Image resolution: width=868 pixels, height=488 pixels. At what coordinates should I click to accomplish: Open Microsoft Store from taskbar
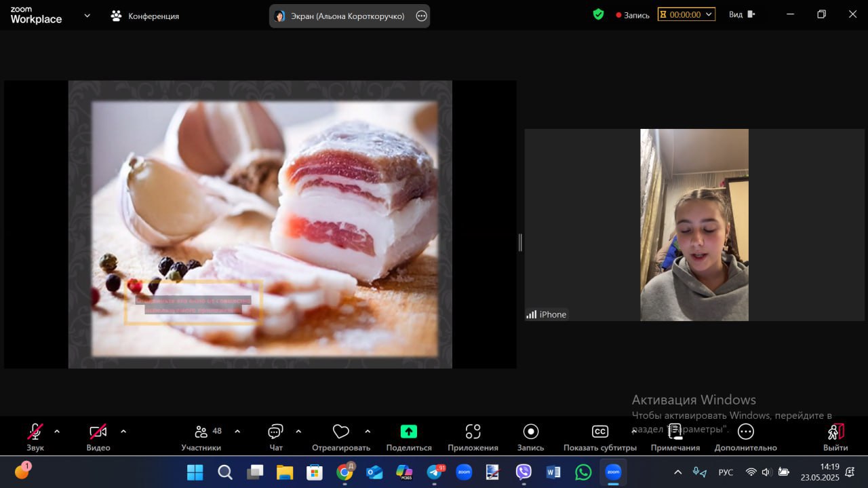coord(315,472)
